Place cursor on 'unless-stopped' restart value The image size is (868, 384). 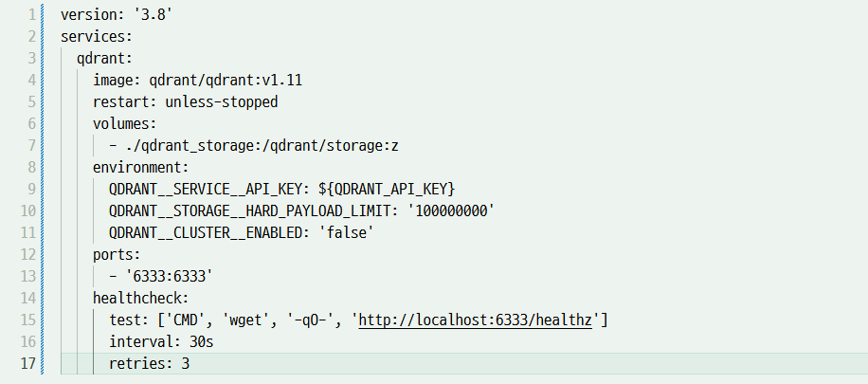point(222,101)
